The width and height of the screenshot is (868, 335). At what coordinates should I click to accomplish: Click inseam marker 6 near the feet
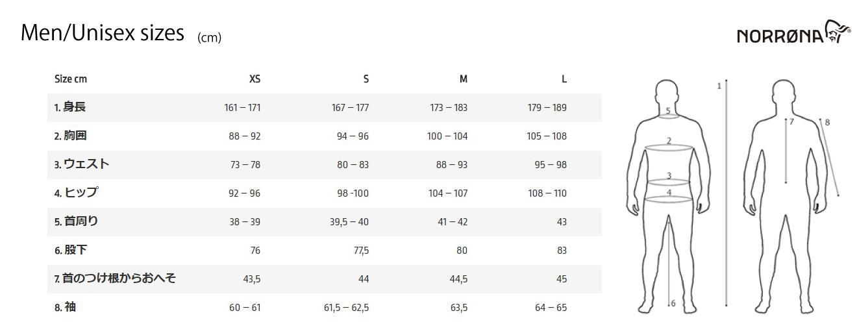pyautogui.click(x=673, y=303)
